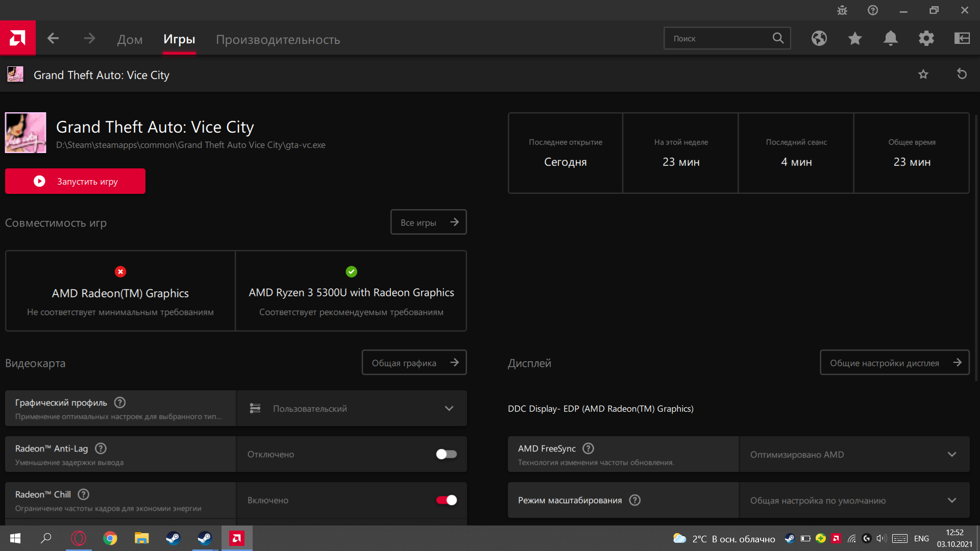Show help for AMD FreeSync

click(x=589, y=448)
